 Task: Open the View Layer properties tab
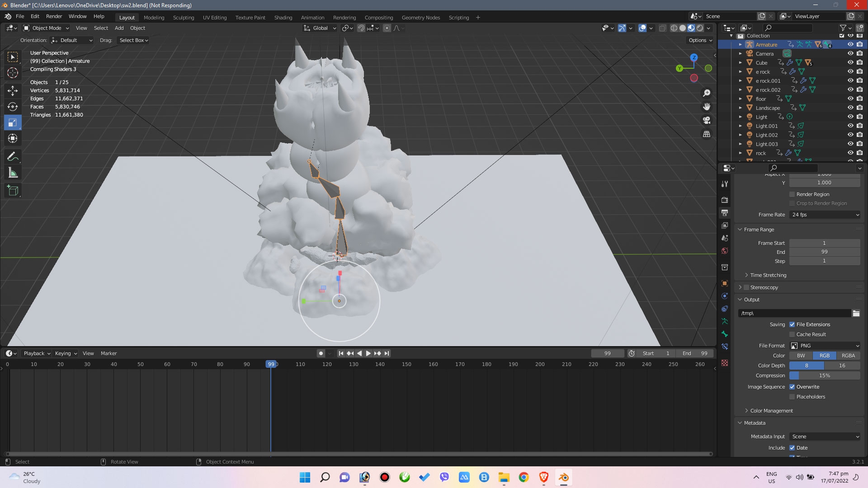click(x=725, y=225)
